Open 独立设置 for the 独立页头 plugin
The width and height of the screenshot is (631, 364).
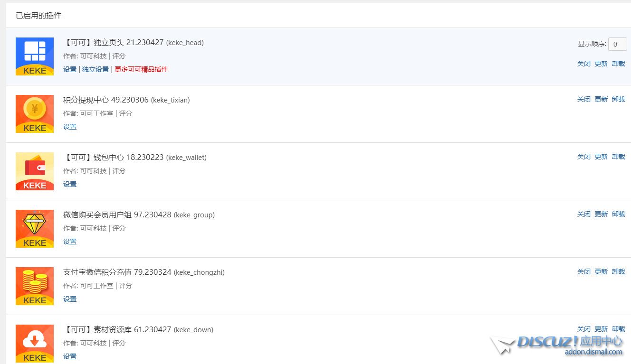coord(96,69)
